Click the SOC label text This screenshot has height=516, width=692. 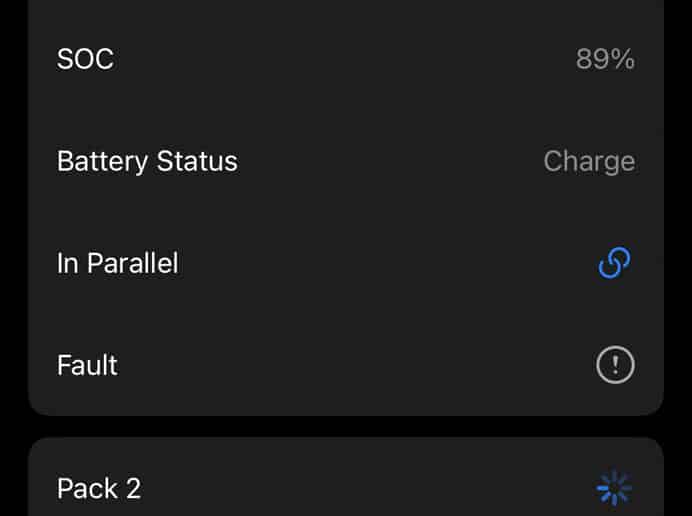85,59
